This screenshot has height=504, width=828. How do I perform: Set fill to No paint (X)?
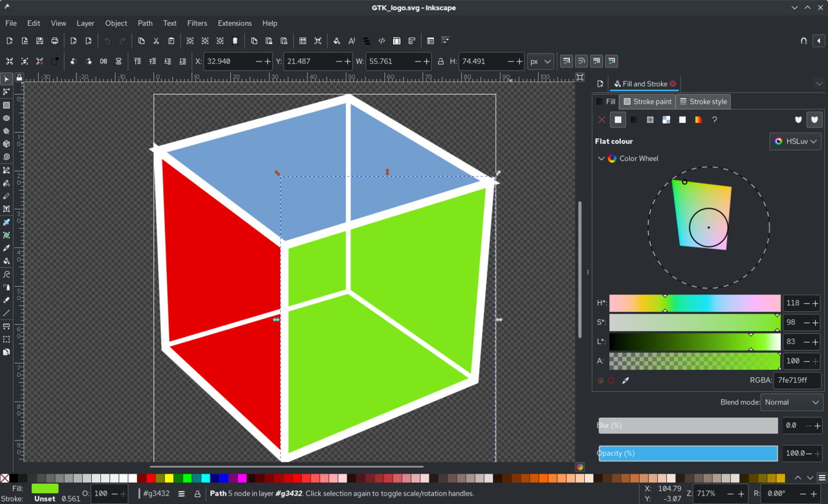pos(602,120)
